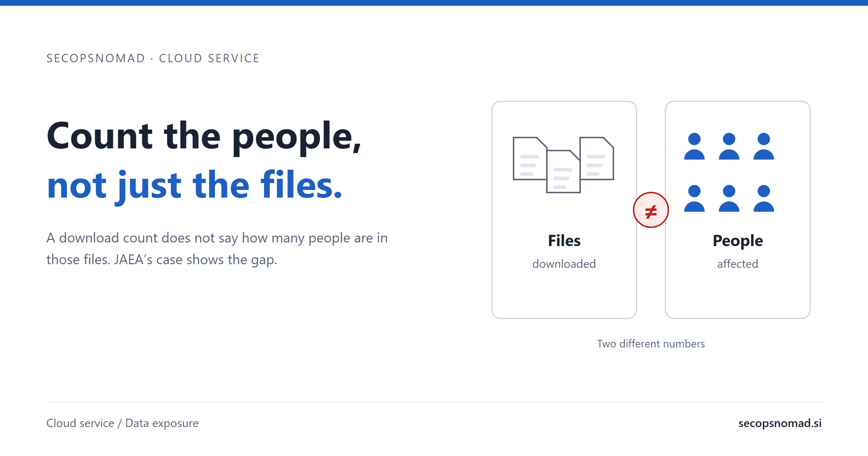The image size is (868, 456).
Task: Click the 'Two different numbers' caption
Action: pyautogui.click(x=651, y=344)
